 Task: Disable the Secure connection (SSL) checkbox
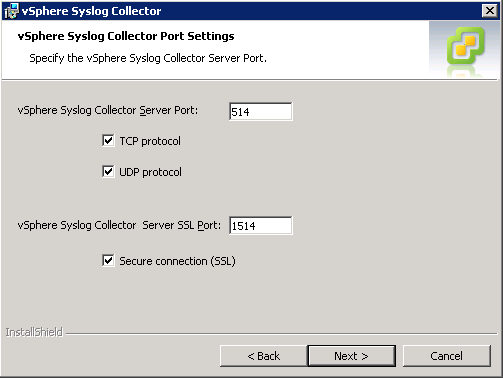(x=108, y=261)
